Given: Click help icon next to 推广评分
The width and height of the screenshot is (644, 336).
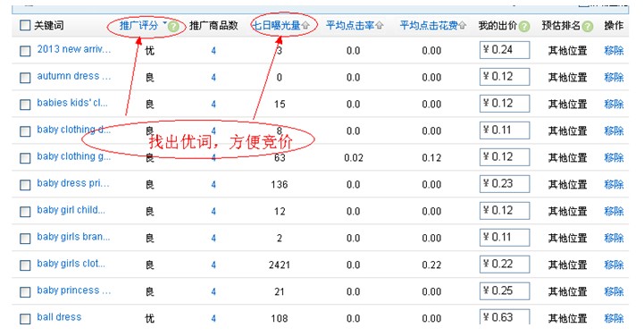Looking at the screenshot, I should point(174,27).
